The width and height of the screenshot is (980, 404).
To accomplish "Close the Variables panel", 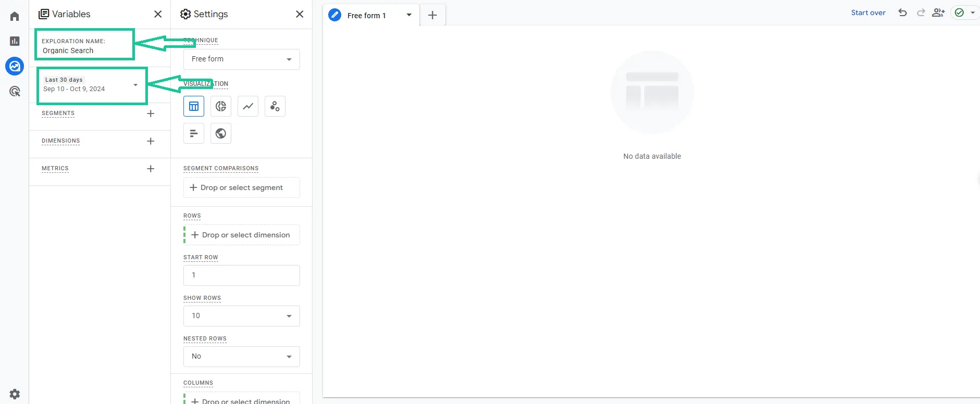I will coord(158,14).
